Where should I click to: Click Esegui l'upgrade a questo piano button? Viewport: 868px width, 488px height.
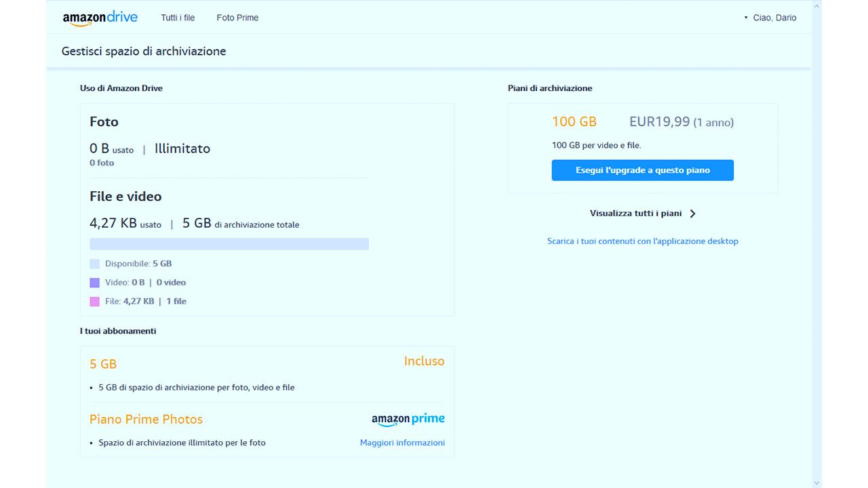pyautogui.click(x=642, y=170)
